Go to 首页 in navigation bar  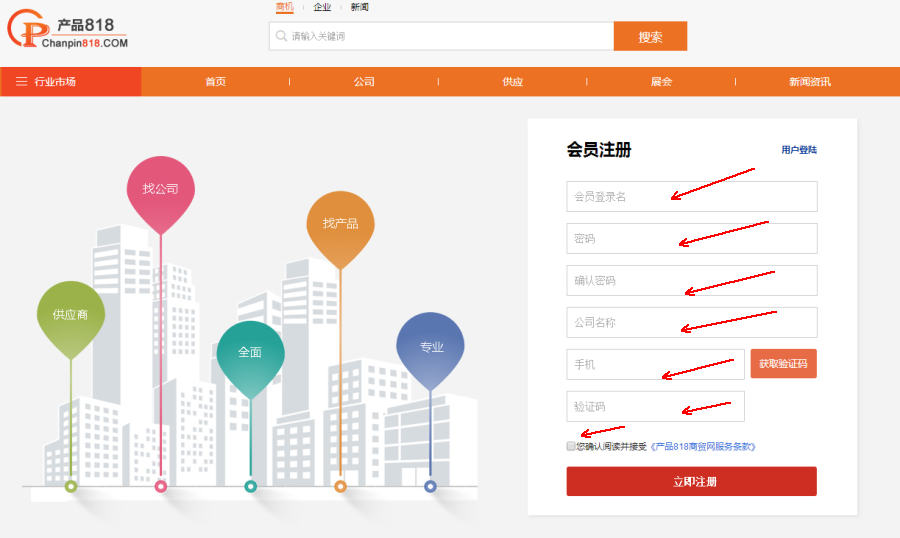click(215, 82)
